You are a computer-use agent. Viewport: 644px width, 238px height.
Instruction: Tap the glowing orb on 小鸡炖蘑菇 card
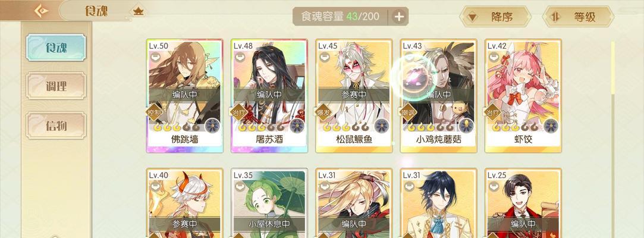(x=413, y=76)
